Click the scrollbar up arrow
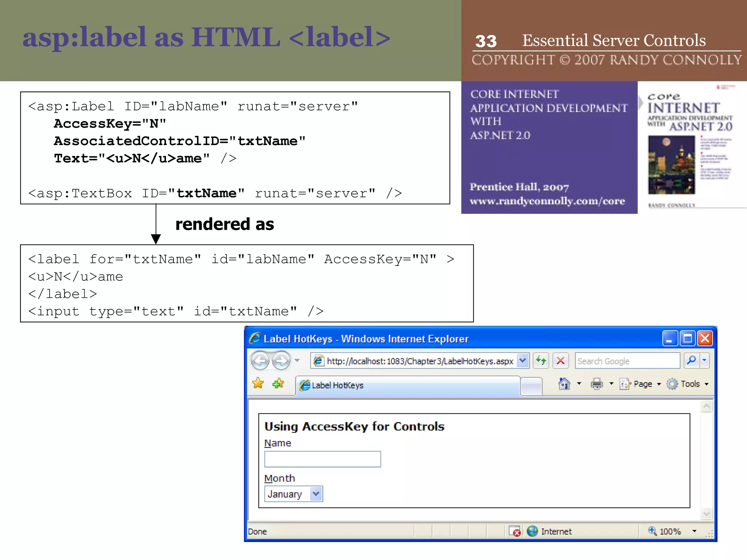747x560 pixels. 707,406
